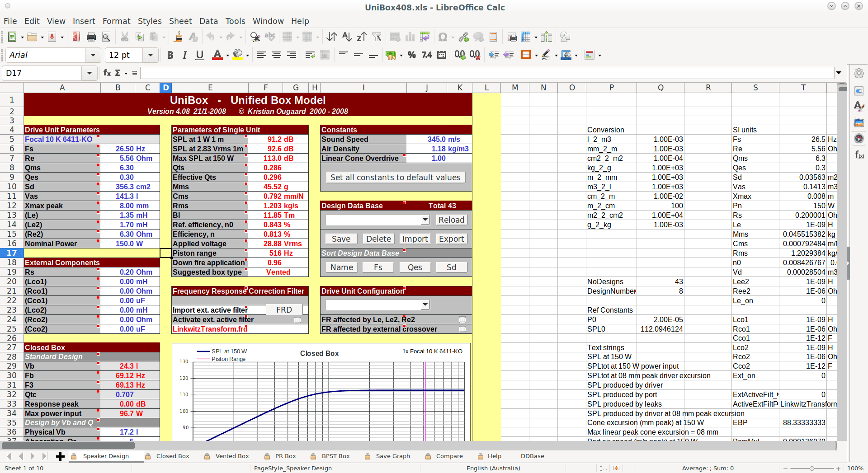Screen dimensions: 868x473
Task: Click the Delete design button
Action: (x=378, y=239)
